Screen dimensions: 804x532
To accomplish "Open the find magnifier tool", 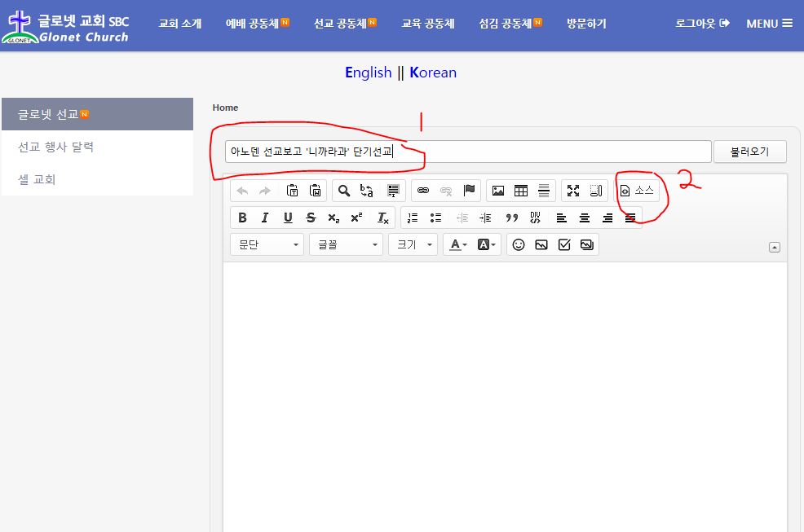I will pos(344,191).
